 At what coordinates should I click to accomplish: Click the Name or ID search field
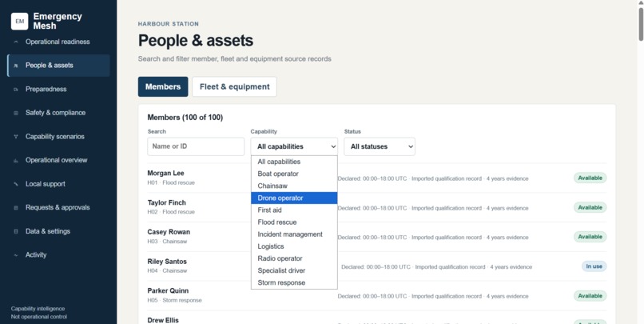point(196,146)
